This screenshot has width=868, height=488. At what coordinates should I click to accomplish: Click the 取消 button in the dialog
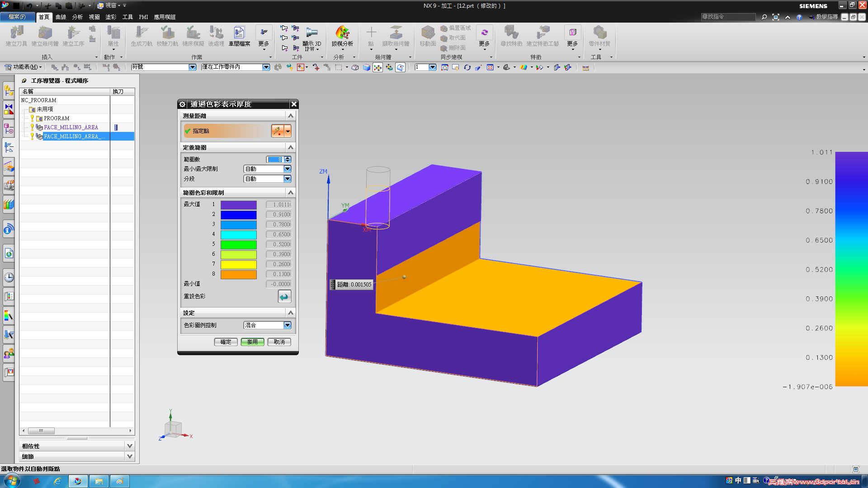(x=279, y=342)
